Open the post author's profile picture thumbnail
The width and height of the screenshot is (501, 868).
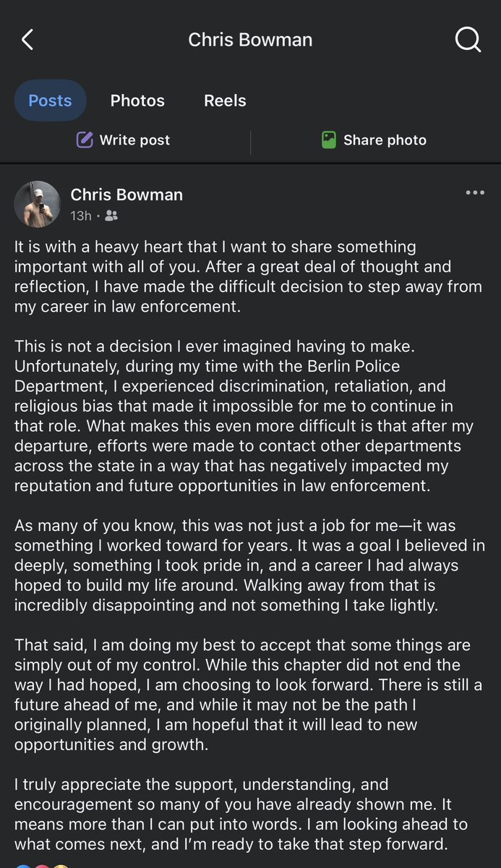click(37, 204)
